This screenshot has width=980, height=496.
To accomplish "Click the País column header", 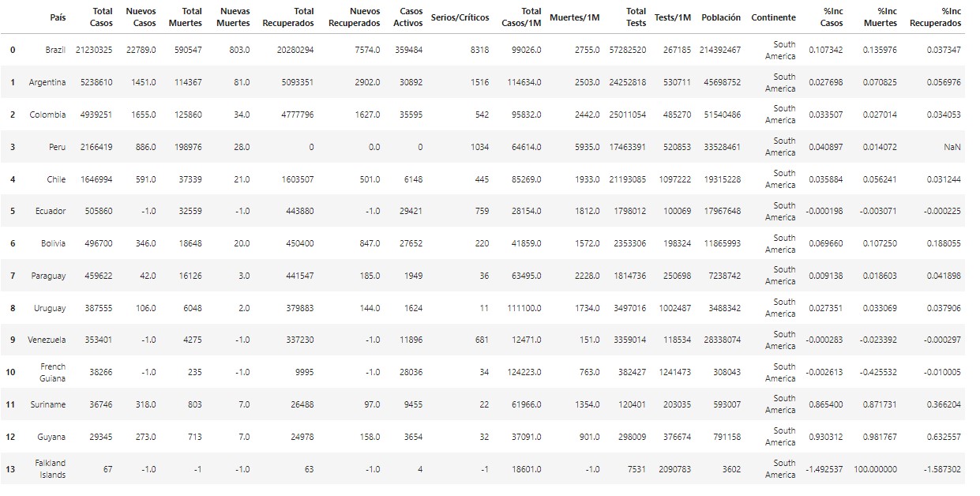I will click(x=58, y=17).
